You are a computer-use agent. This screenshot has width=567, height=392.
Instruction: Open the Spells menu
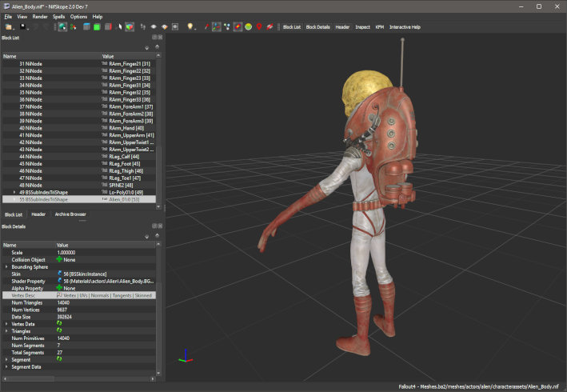pyautogui.click(x=58, y=17)
